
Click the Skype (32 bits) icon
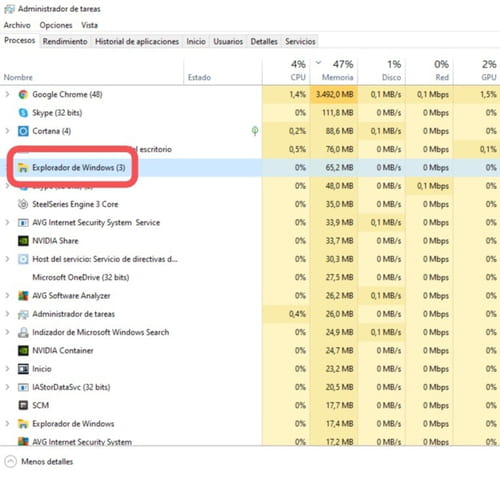coord(23,113)
